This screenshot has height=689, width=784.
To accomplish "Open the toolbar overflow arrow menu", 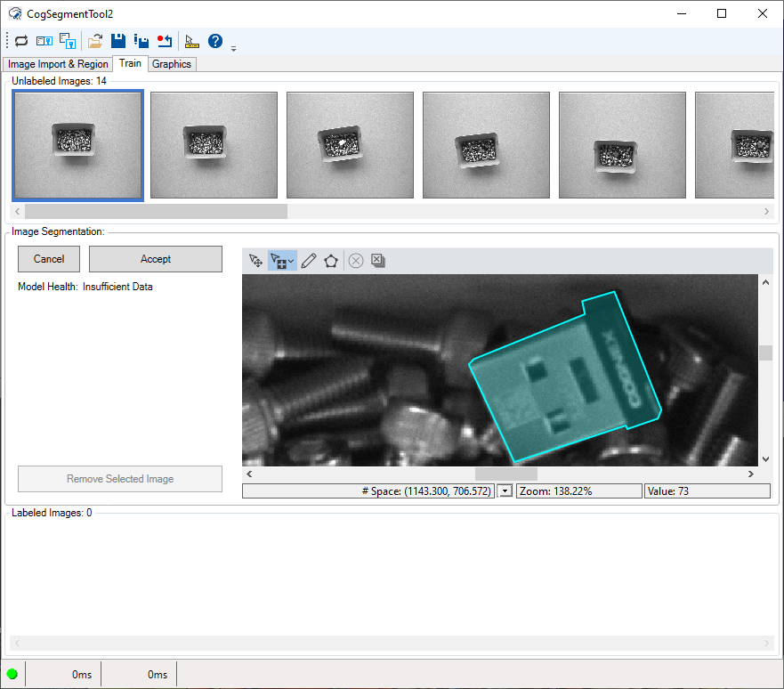I will [x=233, y=46].
